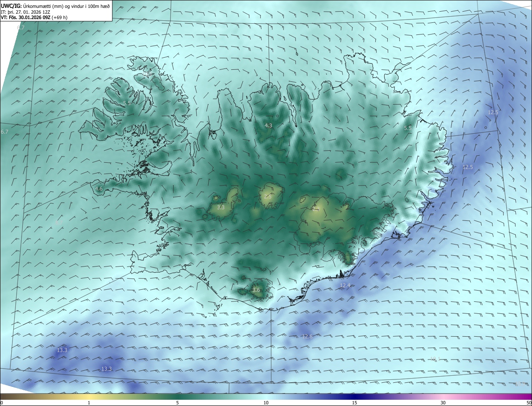
Task: Click the '30' tick on the color scale
Action: pyautogui.click(x=443, y=403)
